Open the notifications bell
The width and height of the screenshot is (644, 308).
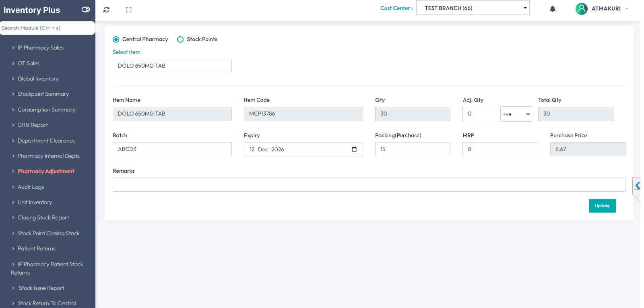(x=553, y=9)
